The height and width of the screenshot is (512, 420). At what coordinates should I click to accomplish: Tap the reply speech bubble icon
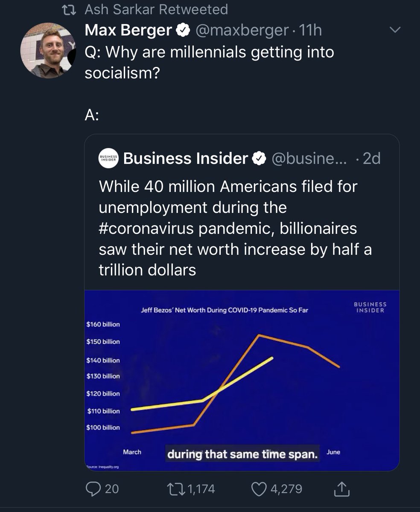(x=93, y=489)
